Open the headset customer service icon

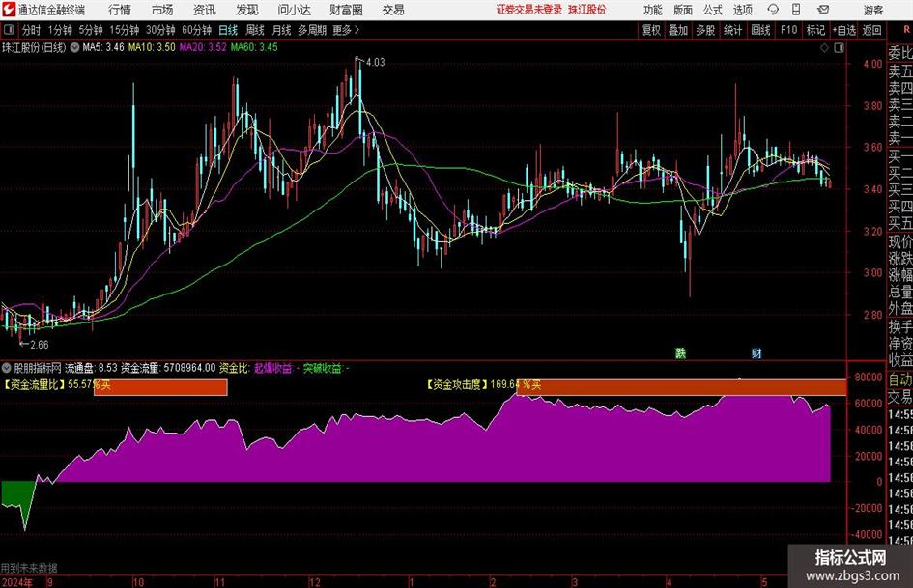click(x=773, y=10)
